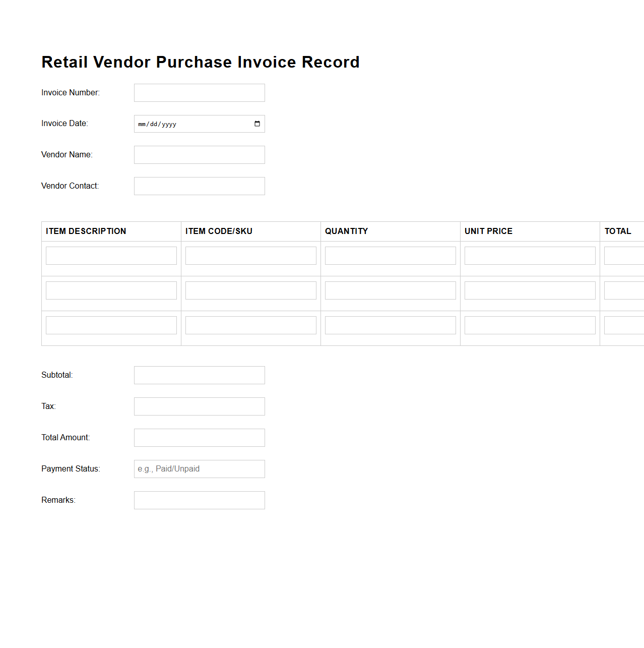Select the third row Quantity field

[390, 325]
